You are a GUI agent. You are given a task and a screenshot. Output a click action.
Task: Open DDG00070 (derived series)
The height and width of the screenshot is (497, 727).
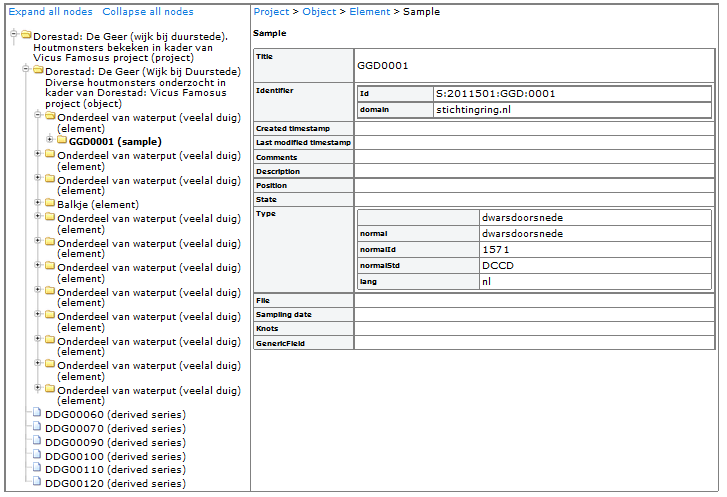coord(115,428)
